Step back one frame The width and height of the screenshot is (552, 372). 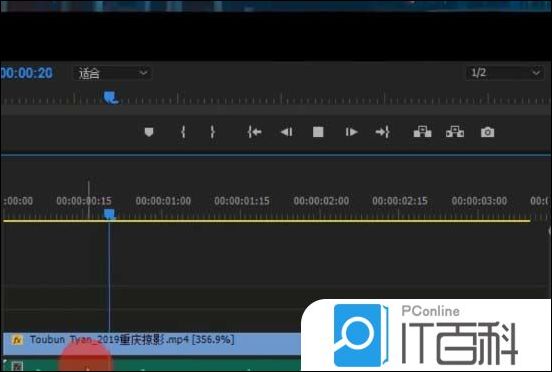coord(286,132)
